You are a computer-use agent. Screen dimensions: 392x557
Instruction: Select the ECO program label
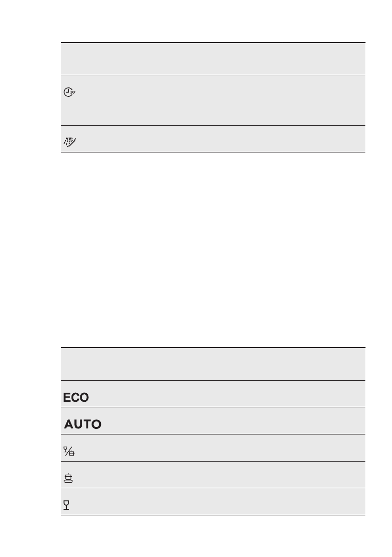tap(76, 398)
